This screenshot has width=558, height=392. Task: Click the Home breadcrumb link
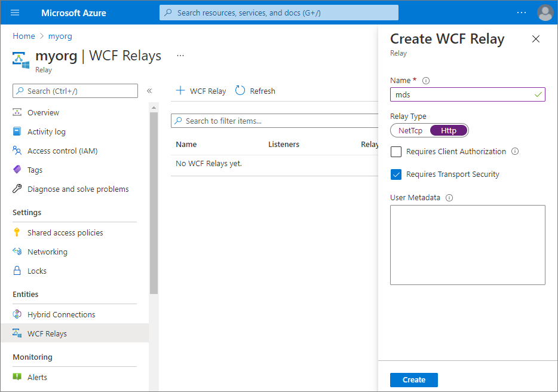point(24,36)
